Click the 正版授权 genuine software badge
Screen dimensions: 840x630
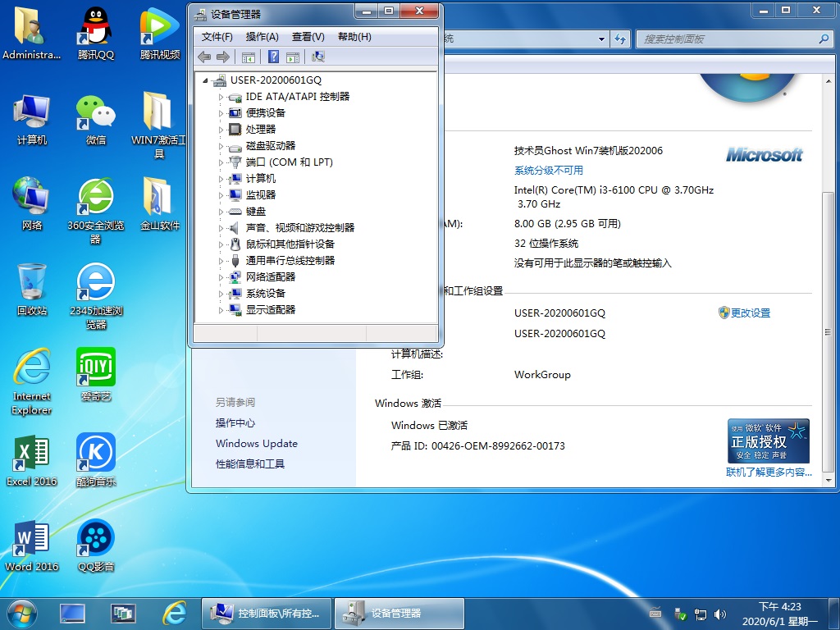[769, 441]
